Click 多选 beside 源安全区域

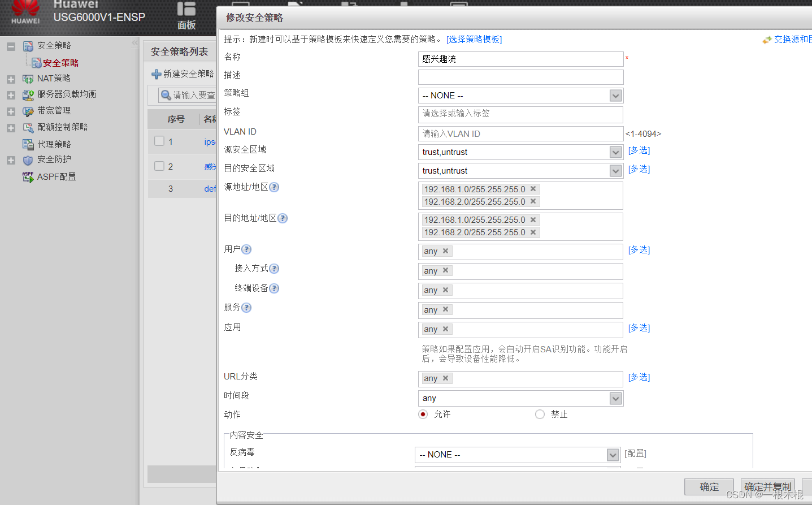[x=639, y=150]
